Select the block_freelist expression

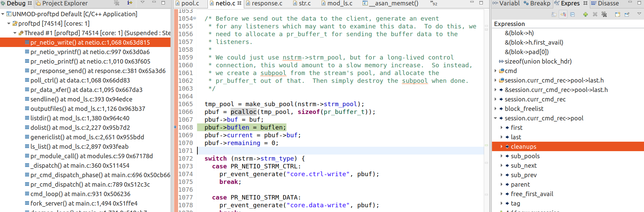point(524,109)
